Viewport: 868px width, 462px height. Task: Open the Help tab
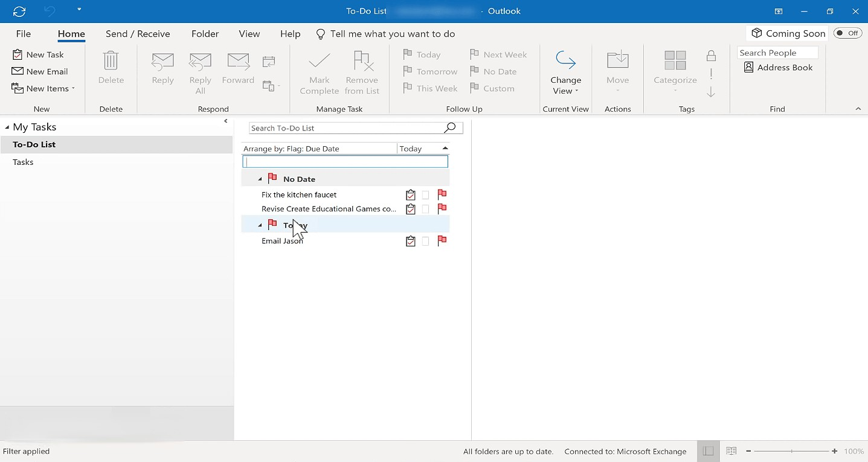[291, 34]
